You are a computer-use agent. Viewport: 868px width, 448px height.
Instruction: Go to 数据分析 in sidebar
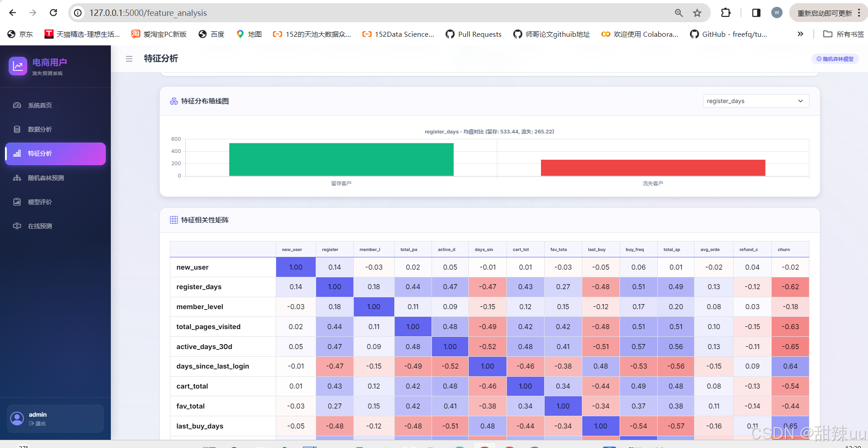click(x=55, y=129)
